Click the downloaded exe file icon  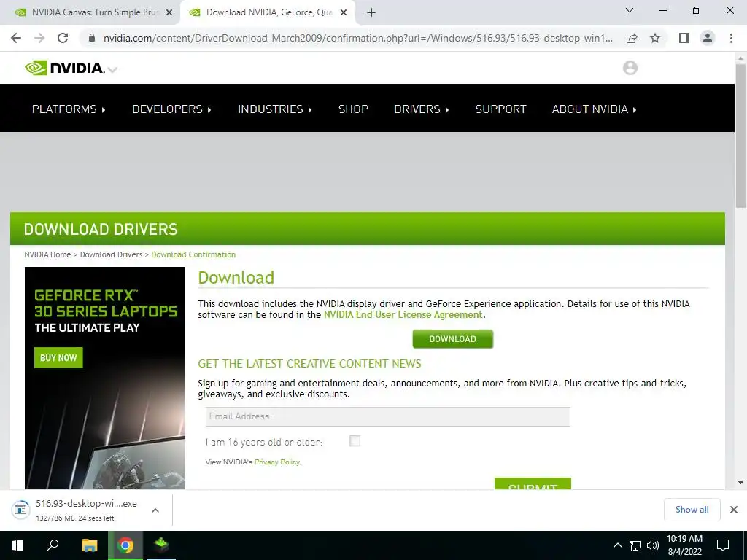(x=20, y=510)
